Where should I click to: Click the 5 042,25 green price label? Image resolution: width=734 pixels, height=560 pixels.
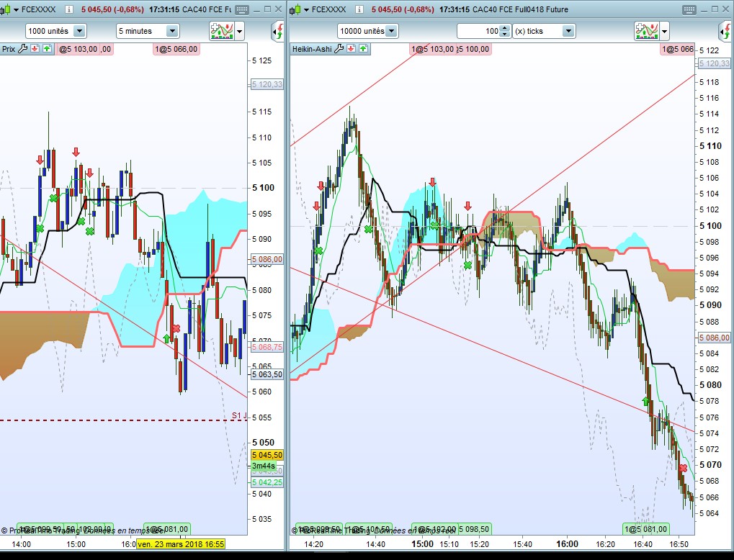(x=267, y=482)
